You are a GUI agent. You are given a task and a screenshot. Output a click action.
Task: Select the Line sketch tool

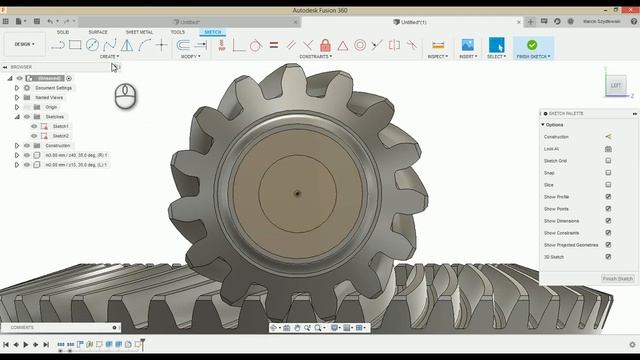pyautogui.click(x=58, y=45)
